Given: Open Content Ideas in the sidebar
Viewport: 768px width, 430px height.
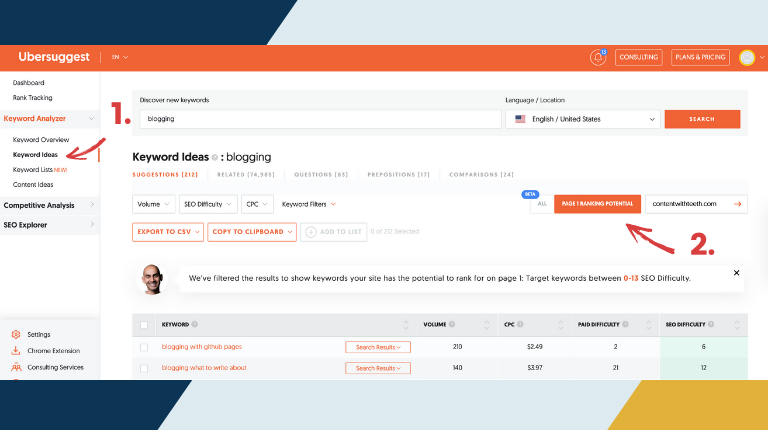Looking at the screenshot, I should click(x=33, y=185).
